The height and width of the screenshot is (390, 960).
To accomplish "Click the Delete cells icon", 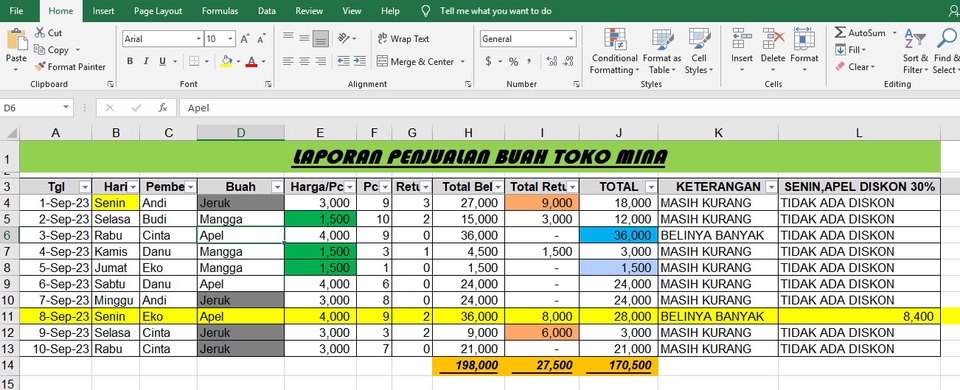I will tap(773, 39).
